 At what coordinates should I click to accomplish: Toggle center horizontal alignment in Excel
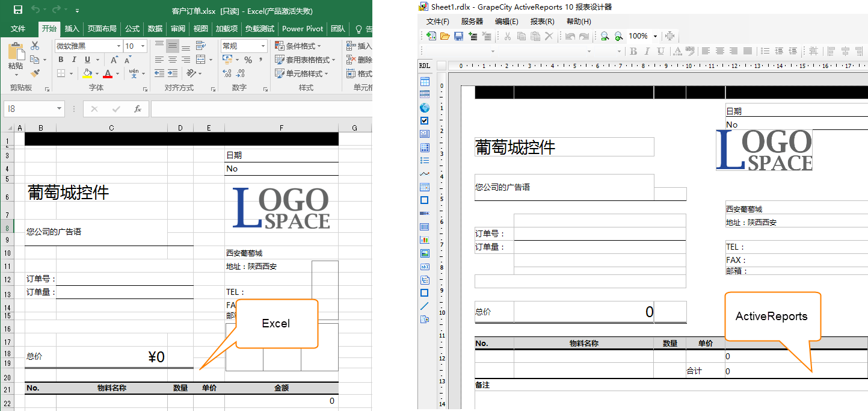point(173,60)
